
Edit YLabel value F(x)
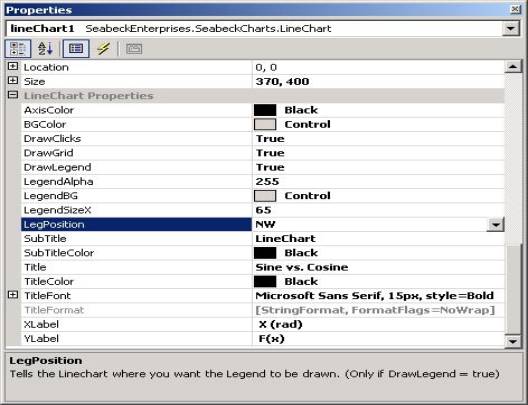[x=271, y=339]
